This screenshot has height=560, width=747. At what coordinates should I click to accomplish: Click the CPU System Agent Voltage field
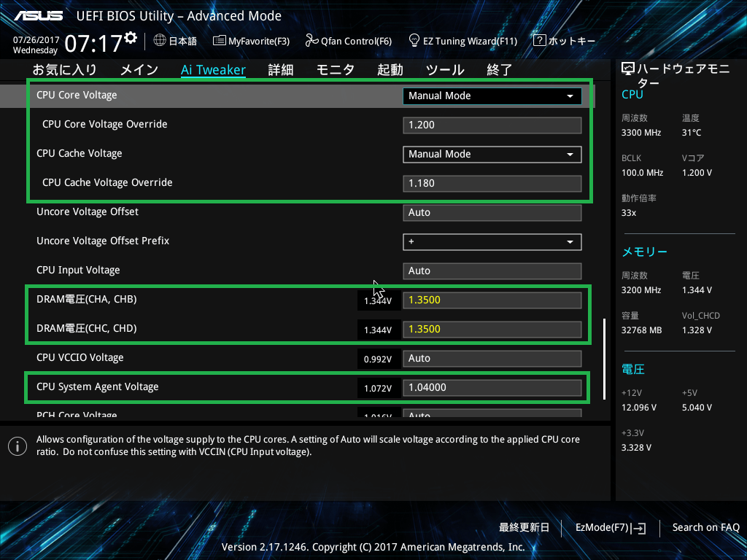point(492,388)
